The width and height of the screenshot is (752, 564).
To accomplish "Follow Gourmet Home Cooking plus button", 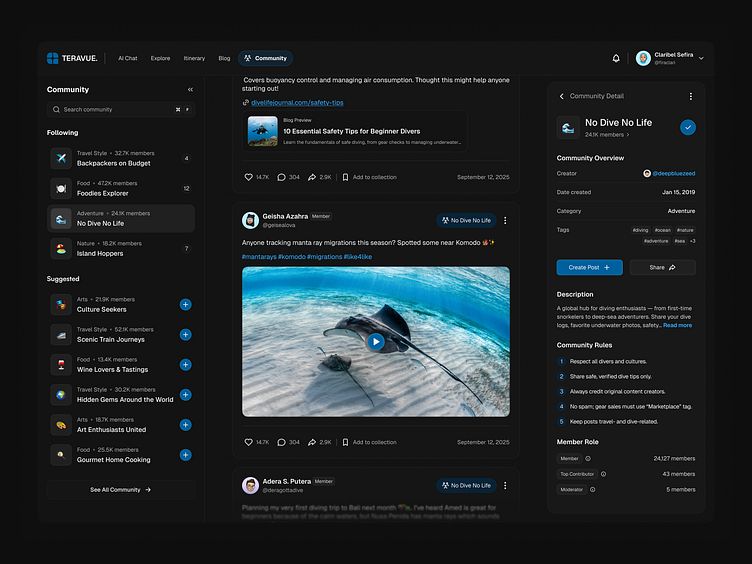I will point(186,455).
